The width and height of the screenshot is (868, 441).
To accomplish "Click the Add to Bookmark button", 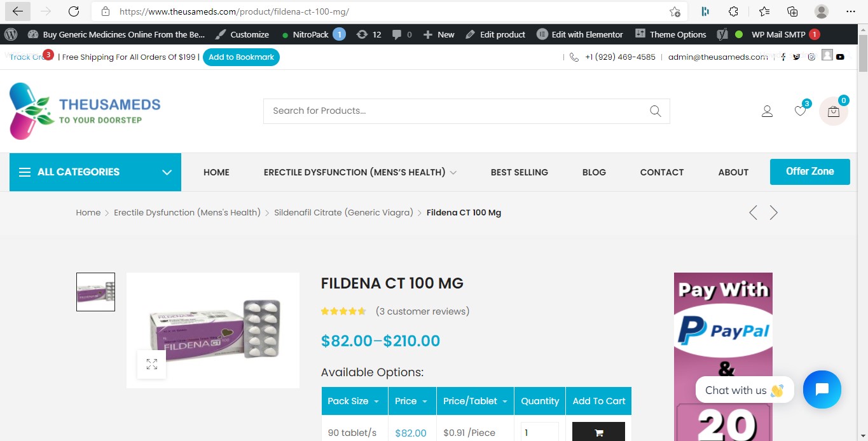I will 241,57.
